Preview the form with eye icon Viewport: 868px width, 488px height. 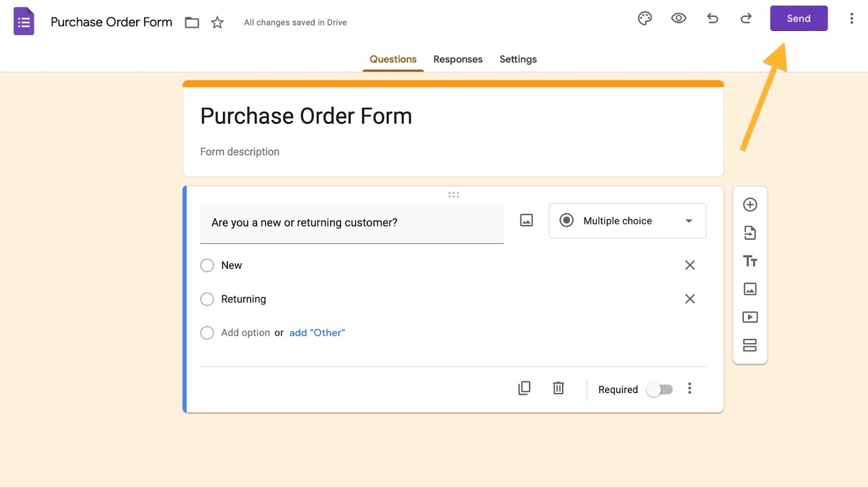[678, 18]
